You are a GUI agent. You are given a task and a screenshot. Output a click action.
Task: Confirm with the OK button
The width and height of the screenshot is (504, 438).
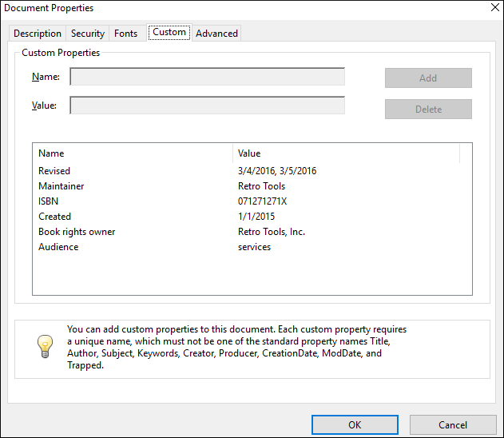click(355, 424)
